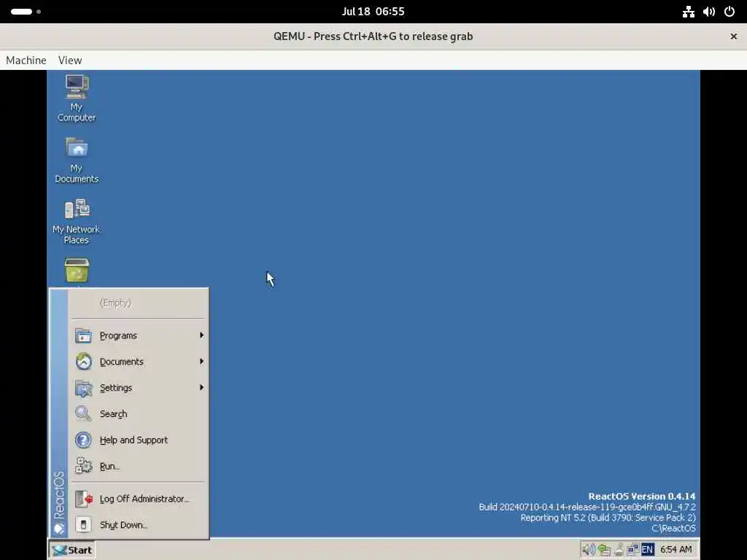This screenshot has width=747, height=560.
Task: Choose Search from the Start menu
Action: tap(138, 414)
